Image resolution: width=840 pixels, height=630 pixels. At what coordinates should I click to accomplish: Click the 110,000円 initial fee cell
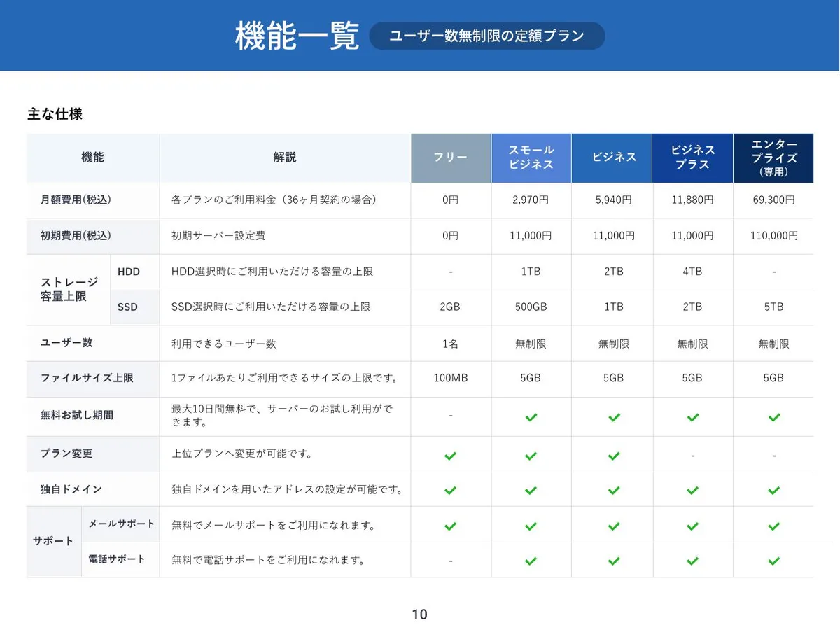tap(773, 236)
